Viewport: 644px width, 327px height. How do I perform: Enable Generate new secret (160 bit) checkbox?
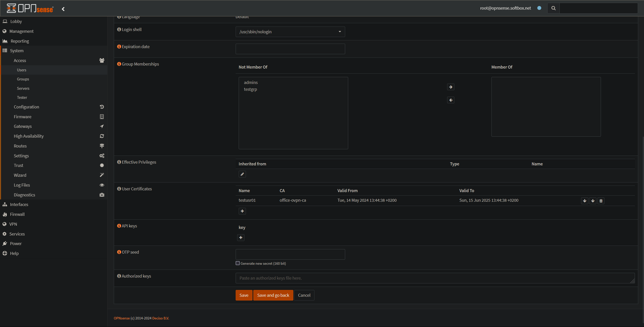point(238,263)
